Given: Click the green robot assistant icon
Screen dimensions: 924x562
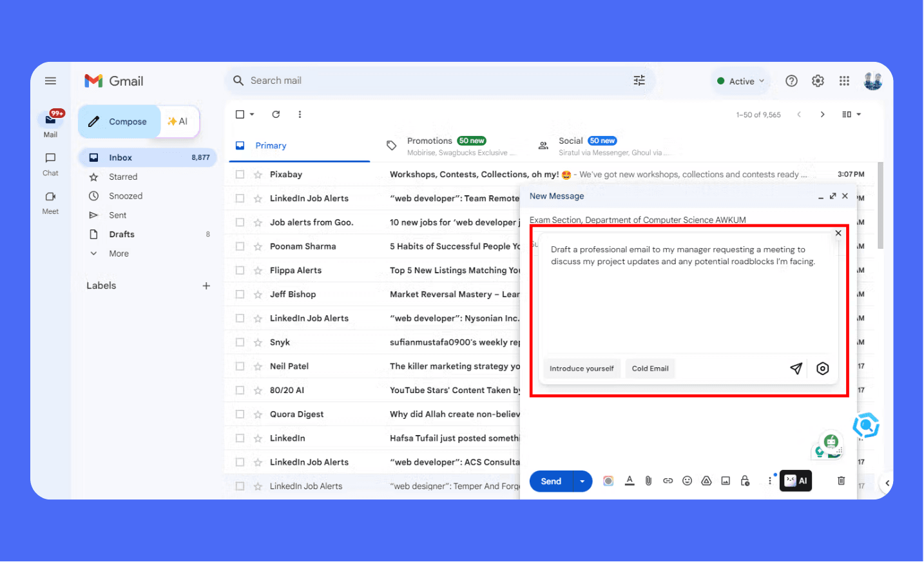Looking at the screenshot, I should click(831, 441).
